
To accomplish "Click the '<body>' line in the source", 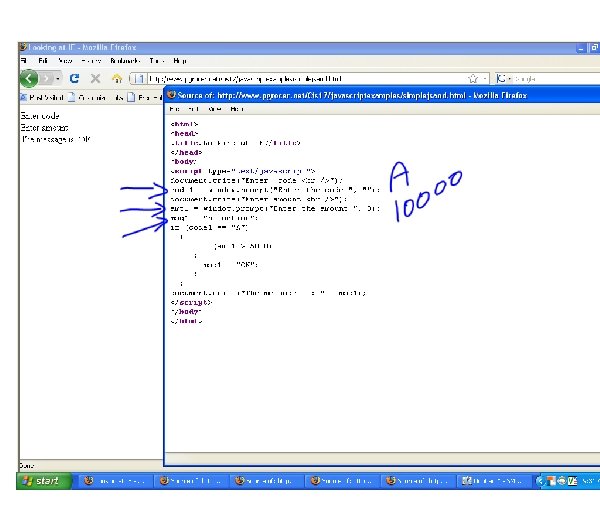I will click(x=184, y=161).
